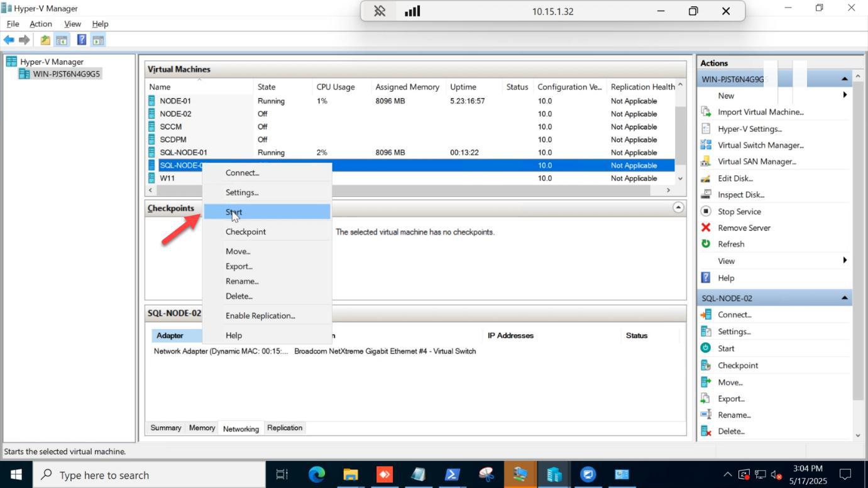This screenshot has height=488, width=868.
Task: Choose Enable Replication... in context menu
Action: [267, 316]
